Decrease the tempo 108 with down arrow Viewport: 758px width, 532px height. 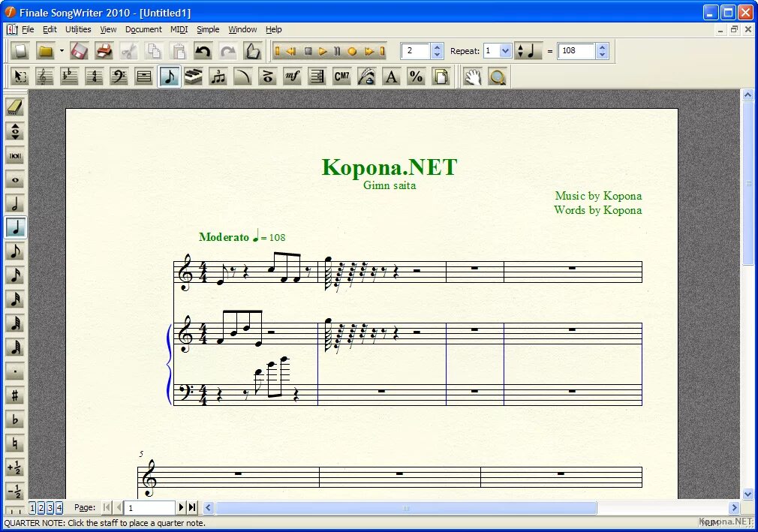tap(602, 55)
